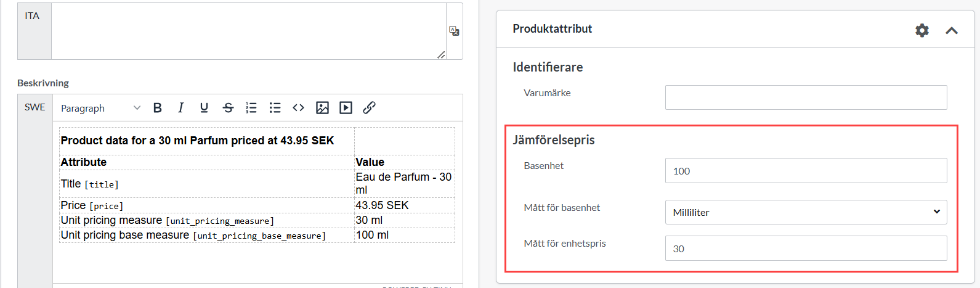Select the SWE language tab
Screen dimensions: 980x288
pyautogui.click(x=35, y=107)
